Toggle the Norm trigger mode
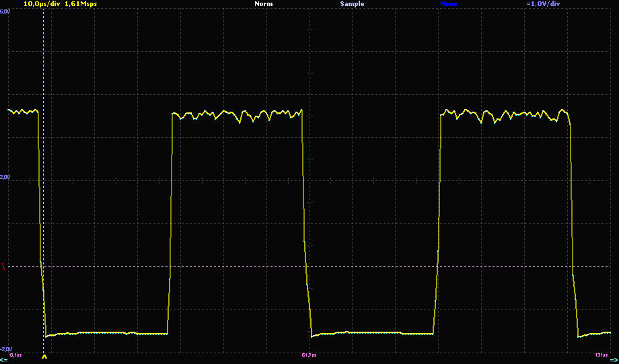 (264, 4)
